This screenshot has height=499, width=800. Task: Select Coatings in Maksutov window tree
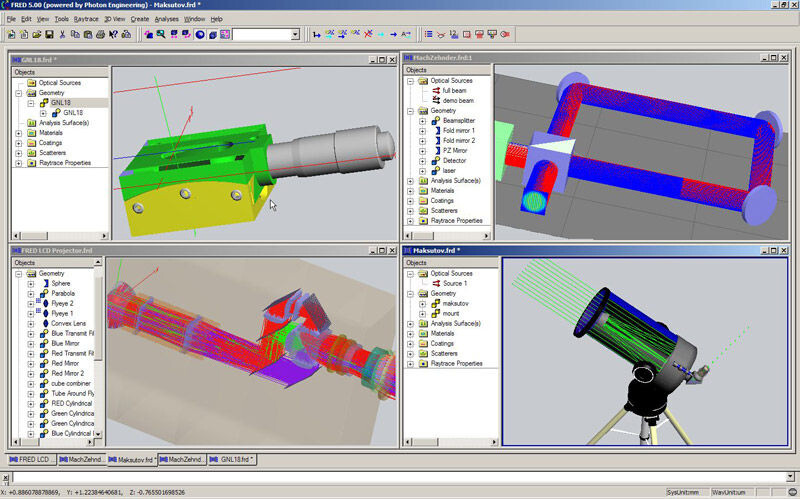[442, 343]
